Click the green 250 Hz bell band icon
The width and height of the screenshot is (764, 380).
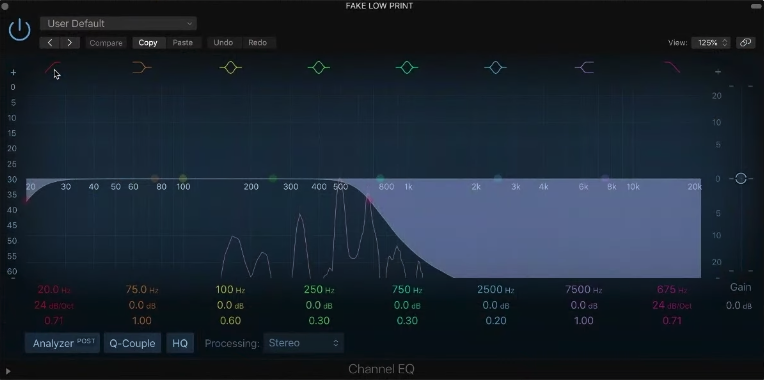[x=319, y=68]
